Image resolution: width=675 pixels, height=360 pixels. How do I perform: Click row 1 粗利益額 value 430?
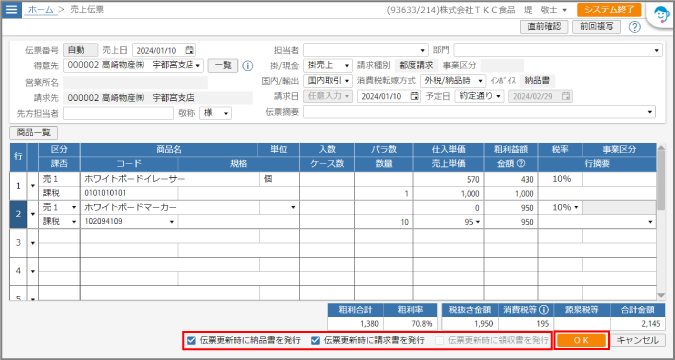tap(511, 179)
